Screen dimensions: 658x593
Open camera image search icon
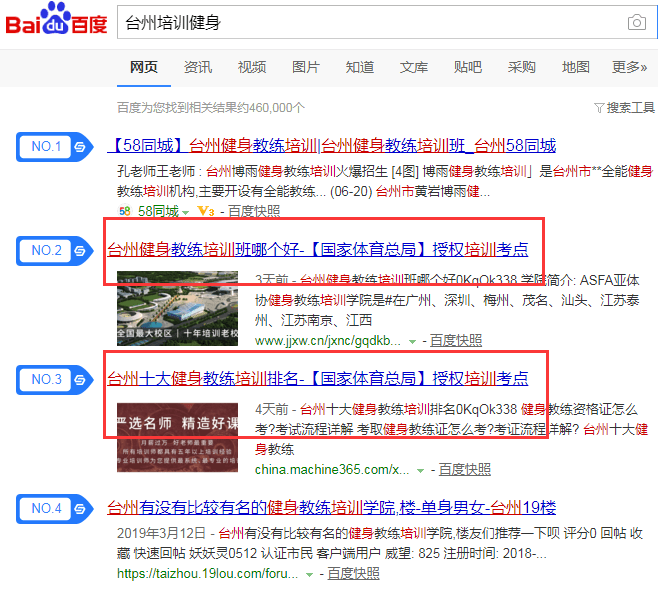(x=636, y=22)
